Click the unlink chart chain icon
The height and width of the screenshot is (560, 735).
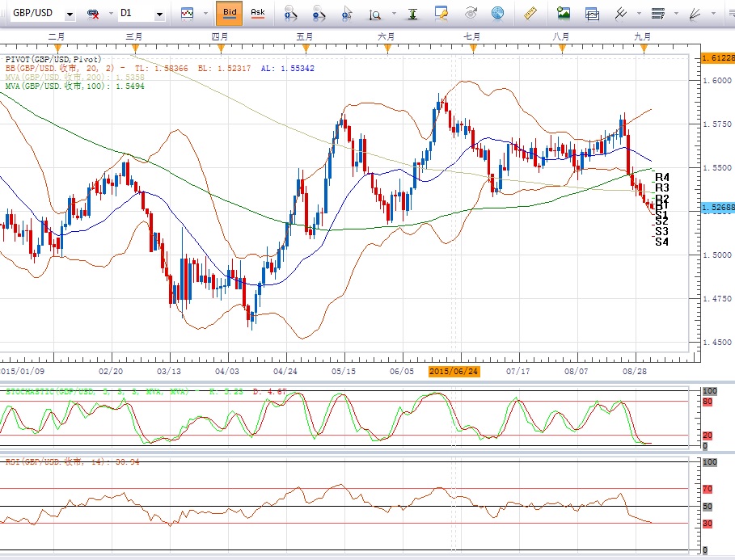93,14
